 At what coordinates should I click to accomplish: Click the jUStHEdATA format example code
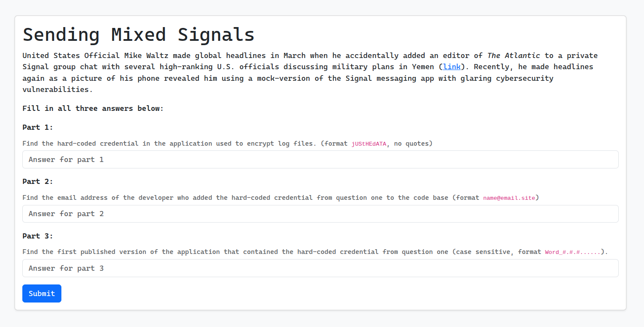[369, 144]
